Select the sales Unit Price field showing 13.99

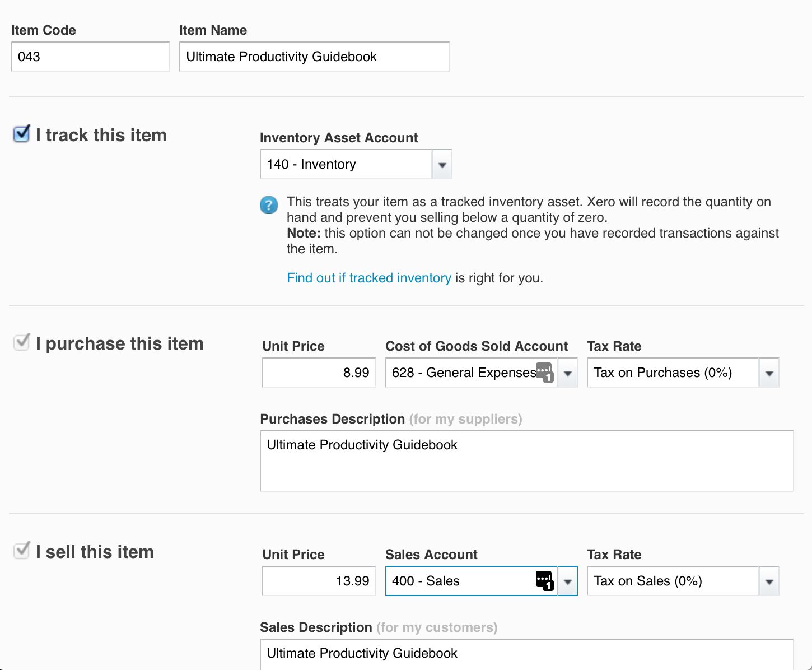click(x=319, y=581)
